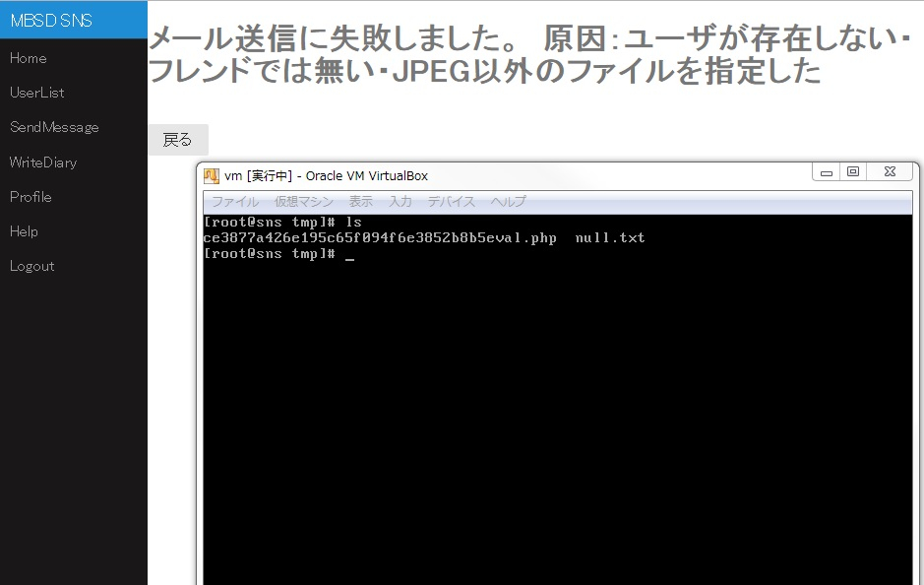The image size is (924, 585).
Task: Minimize the VirtualBox VM window
Action: pyautogui.click(x=827, y=172)
